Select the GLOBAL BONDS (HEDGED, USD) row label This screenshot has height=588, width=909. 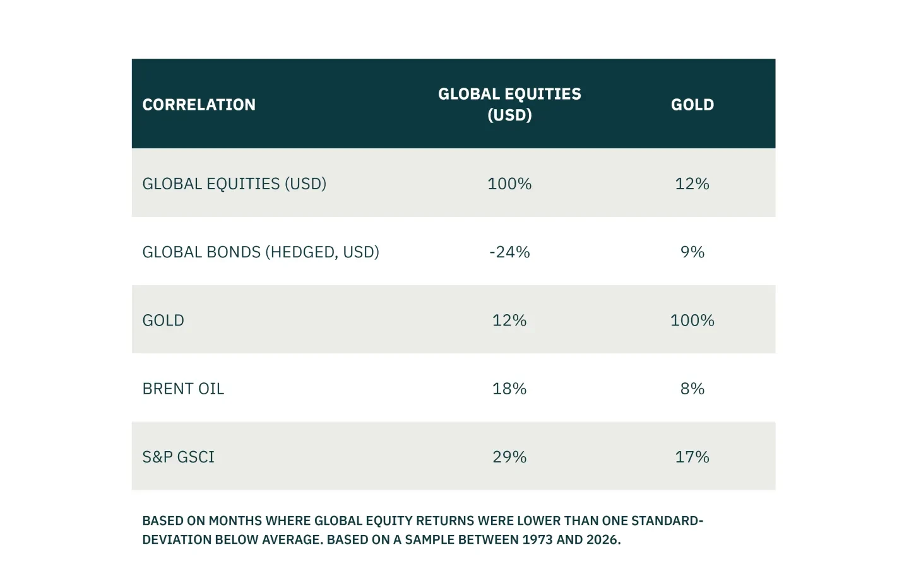pos(261,252)
